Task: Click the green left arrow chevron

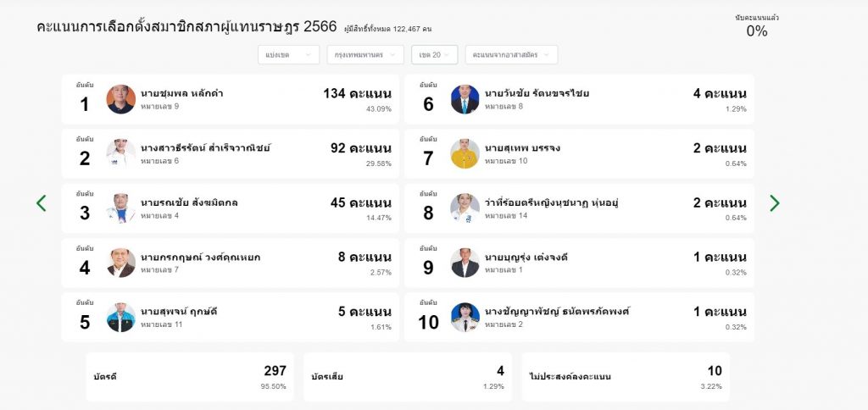Action: (x=41, y=203)
